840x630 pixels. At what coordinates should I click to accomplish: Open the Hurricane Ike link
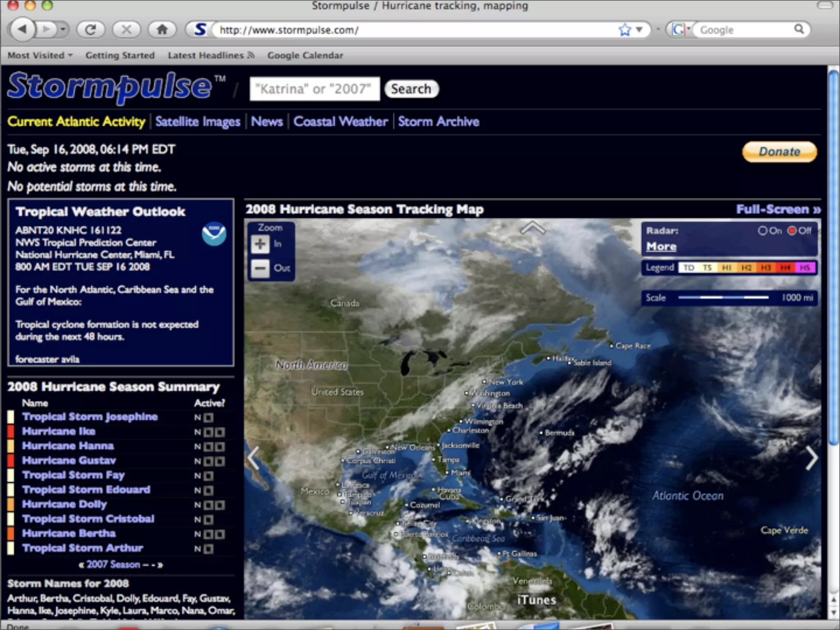(x=59, y=431)
